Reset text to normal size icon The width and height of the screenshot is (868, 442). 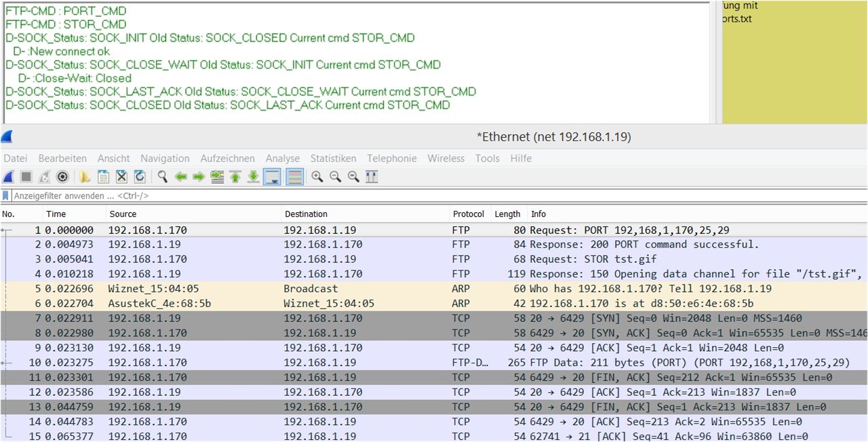353,177
